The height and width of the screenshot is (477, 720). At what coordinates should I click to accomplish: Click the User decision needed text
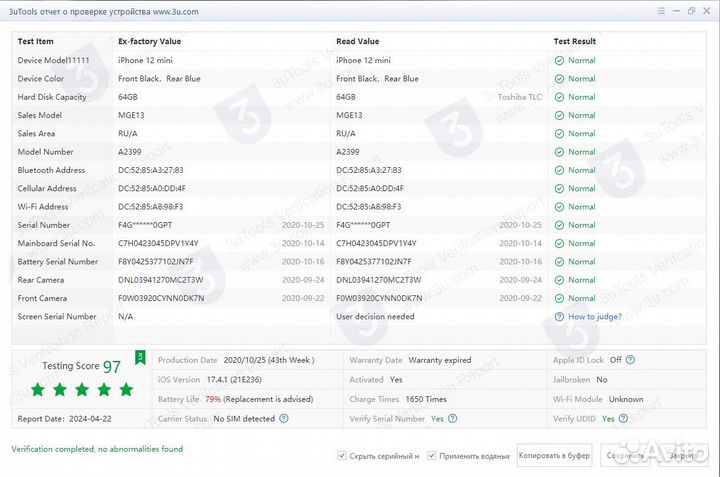[x=375, y=317]
